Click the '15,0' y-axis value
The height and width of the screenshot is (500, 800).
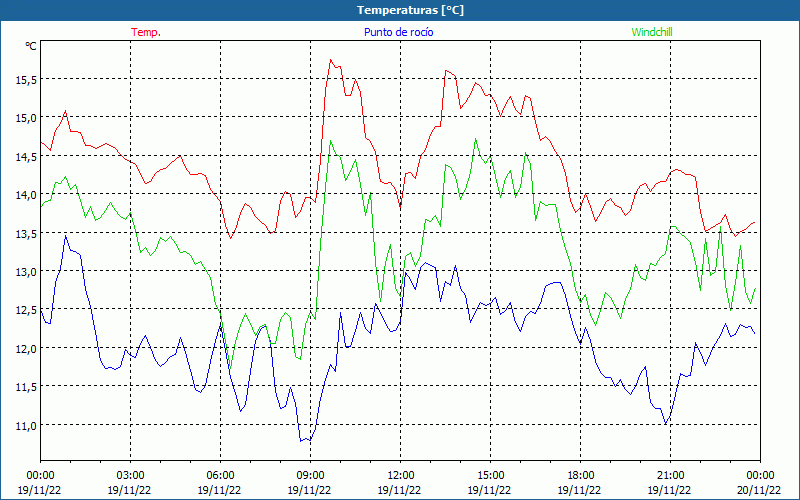pos(27,118)
